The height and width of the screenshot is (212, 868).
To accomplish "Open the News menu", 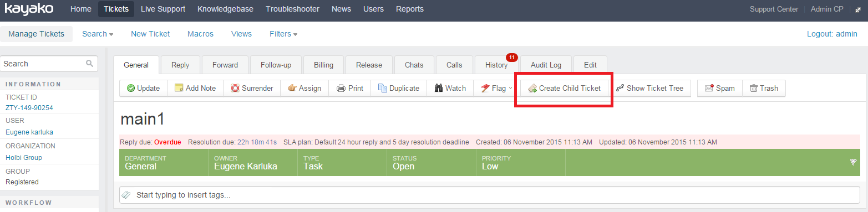I will [341, 9].
